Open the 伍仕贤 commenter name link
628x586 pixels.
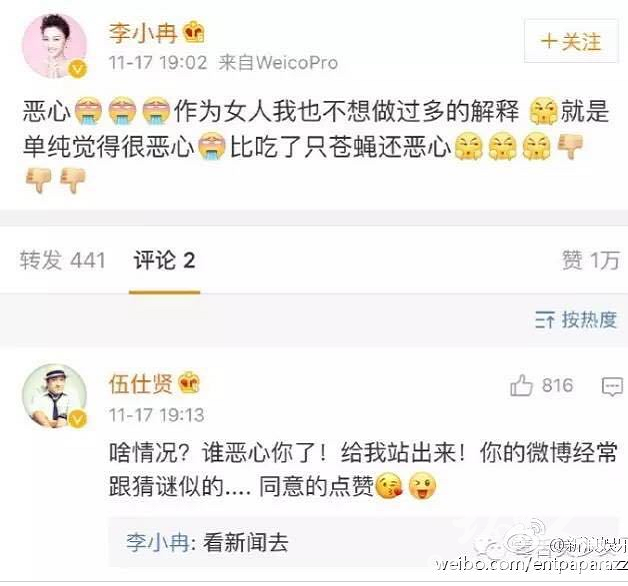click(x=141, y=384)
